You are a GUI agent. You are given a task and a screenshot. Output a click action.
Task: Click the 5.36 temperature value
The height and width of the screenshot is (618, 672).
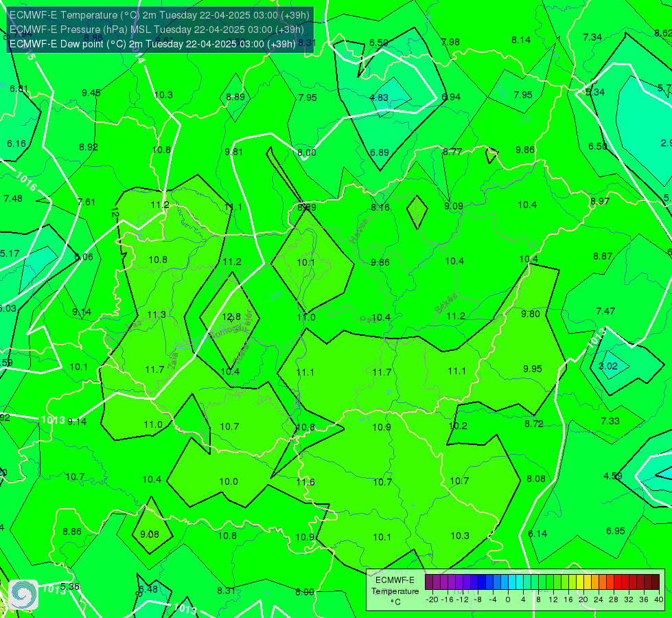point(70,586)
